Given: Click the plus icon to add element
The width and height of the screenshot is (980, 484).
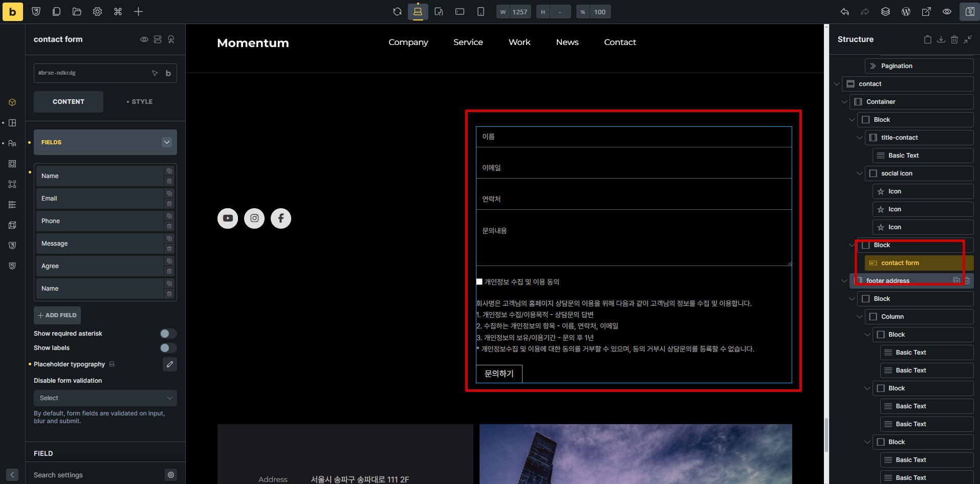Looking at the screenshot, I should click(x=138, y=12).
